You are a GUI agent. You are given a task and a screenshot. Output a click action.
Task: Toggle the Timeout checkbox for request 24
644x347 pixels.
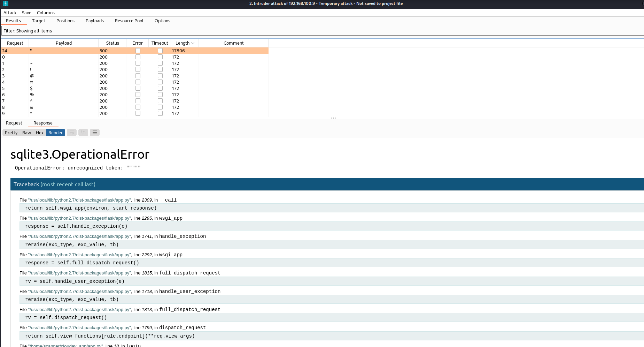click(160, 51)
